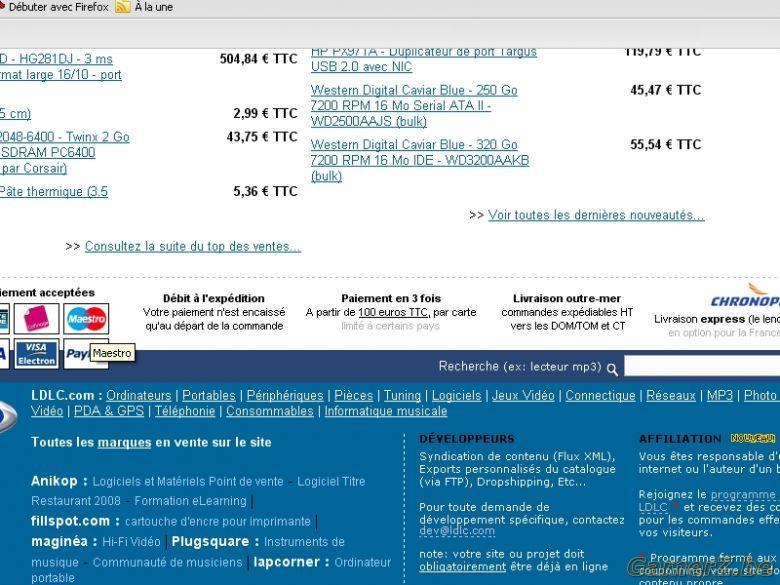This screenshot has width=780, height=585.
Task: Click 'Livraison outre-mer' heading
Action: [567, 298]
